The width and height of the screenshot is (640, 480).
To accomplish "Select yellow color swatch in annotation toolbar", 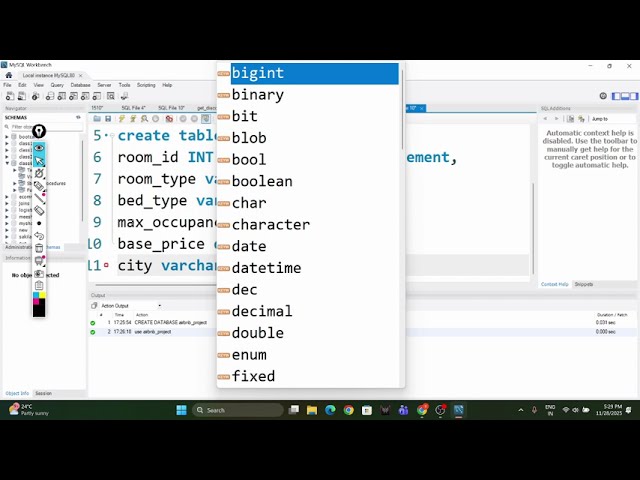I will pyautogui.click(x=42, y=295).
